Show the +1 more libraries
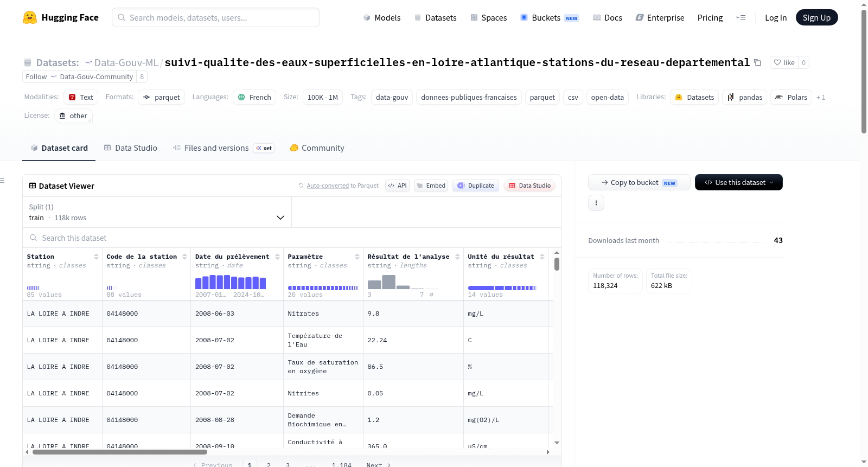This screenshot has width=868, height=467. click(x=821, y=98)
